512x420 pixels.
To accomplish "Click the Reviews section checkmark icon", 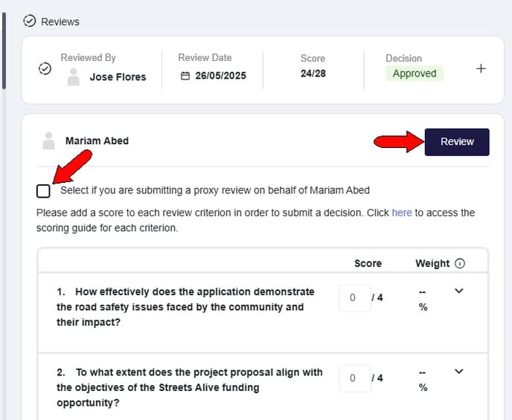I will coord(29,22).
